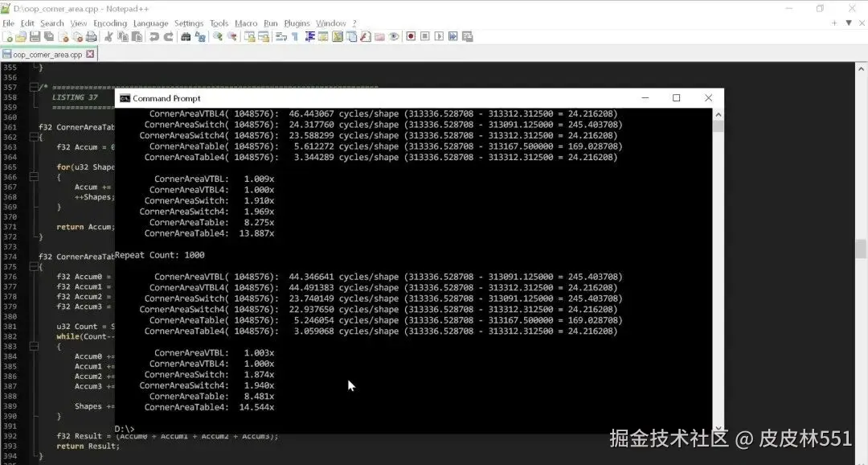Open the Notepad++ tab list down-arrow
Viewport: 868px width, 465px height.
coord(849,23)
